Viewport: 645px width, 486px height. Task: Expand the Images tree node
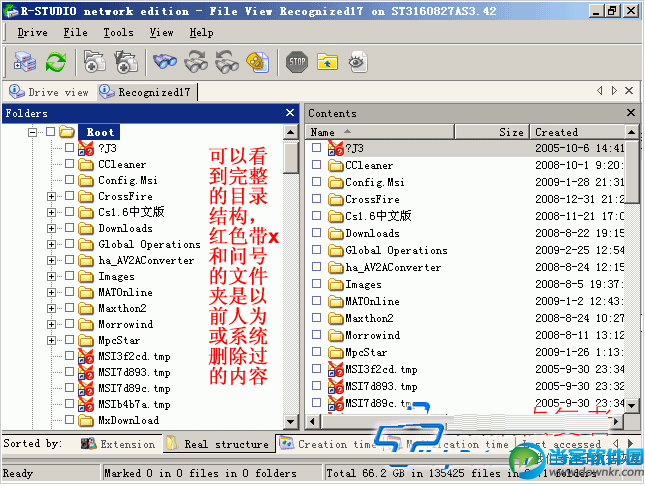(x=51, y=277)
